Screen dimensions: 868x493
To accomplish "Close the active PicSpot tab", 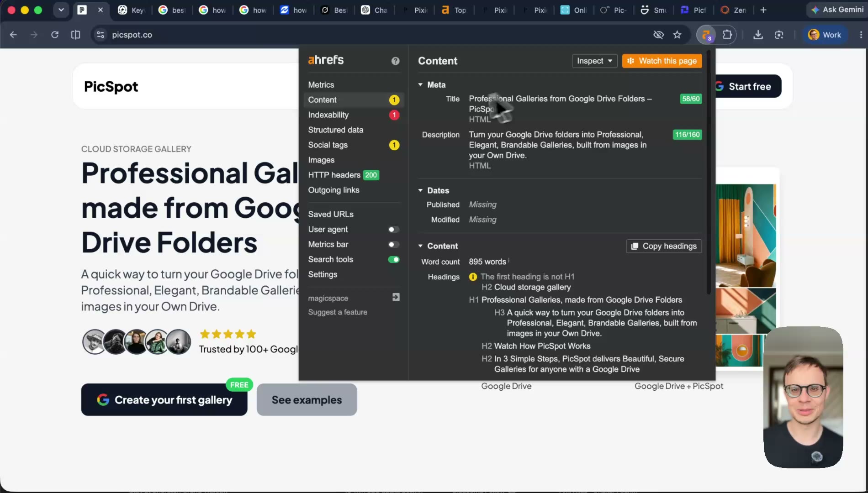I will pos(101,10).
